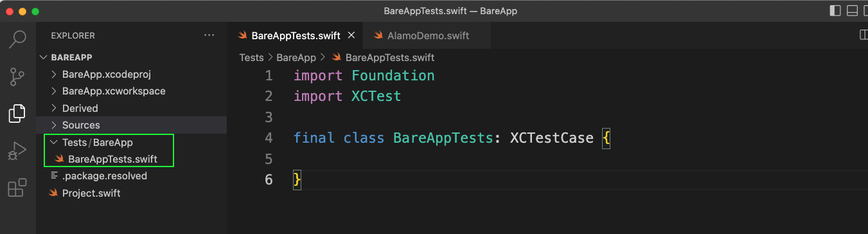Click the Tests breadcrumb segment

point(251,57)
